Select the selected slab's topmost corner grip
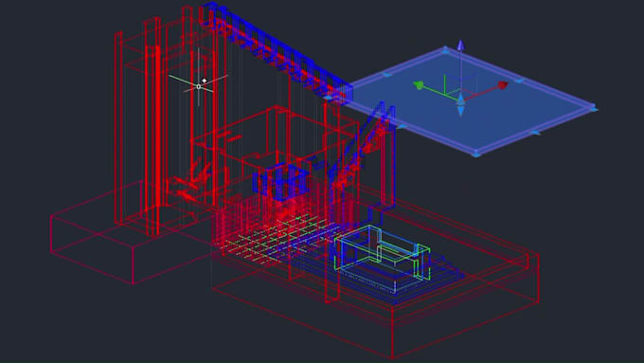 coord(446,49)
